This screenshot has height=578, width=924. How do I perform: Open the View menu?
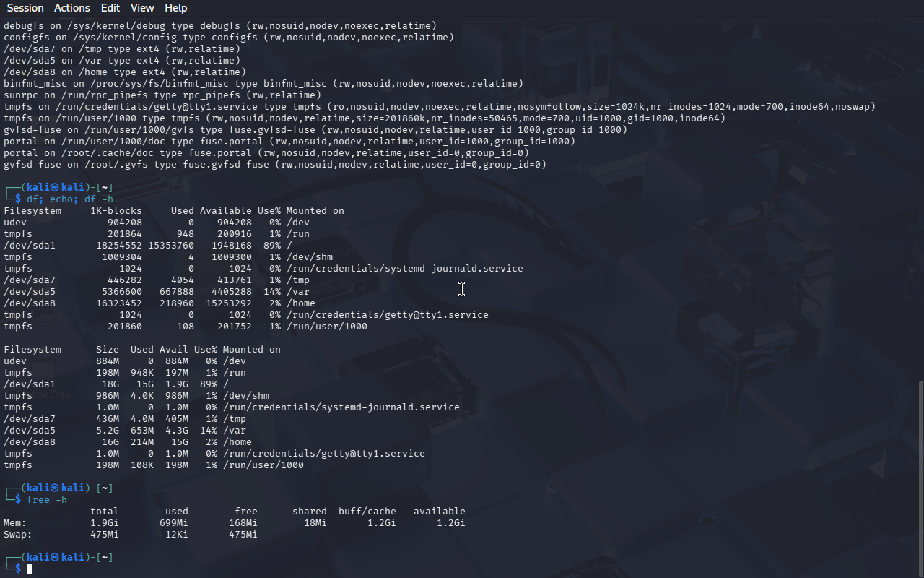point(142,8)
